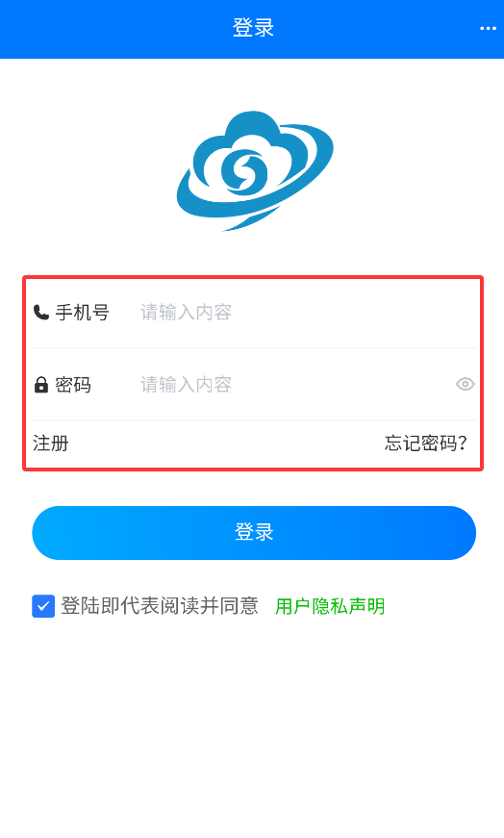Click the 登录 title in header
This screenshot has width=504, height=838.
(x=253, y=28)
